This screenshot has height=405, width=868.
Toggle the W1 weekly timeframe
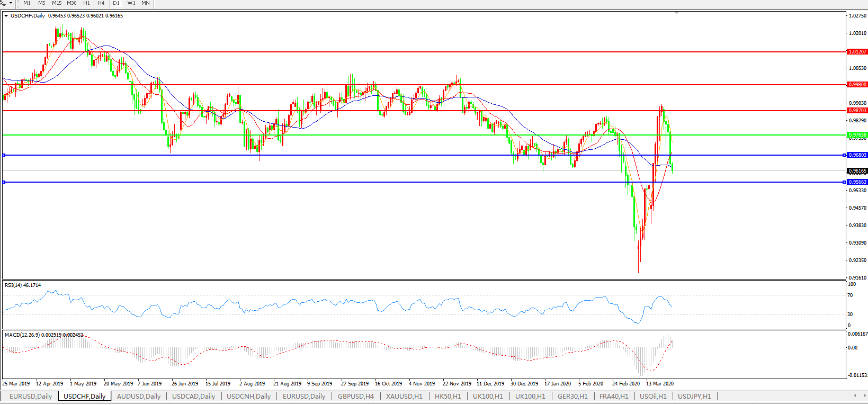coord(131,3)
